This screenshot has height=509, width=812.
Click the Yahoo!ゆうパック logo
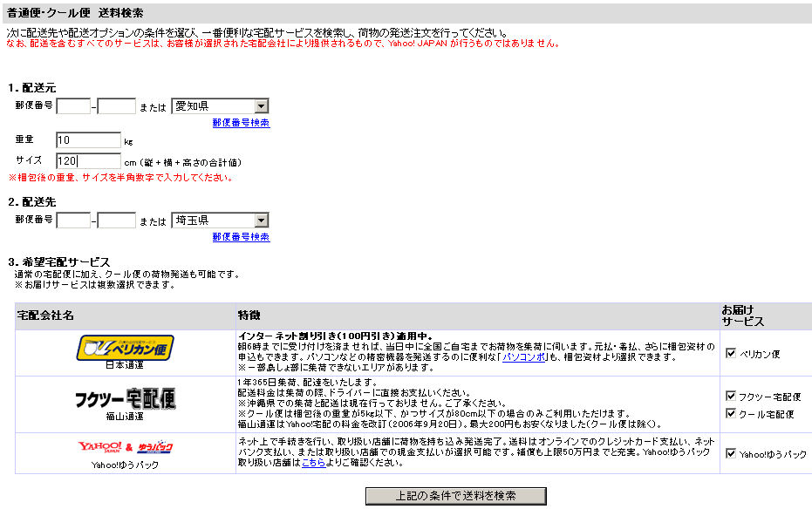[126, 448]
